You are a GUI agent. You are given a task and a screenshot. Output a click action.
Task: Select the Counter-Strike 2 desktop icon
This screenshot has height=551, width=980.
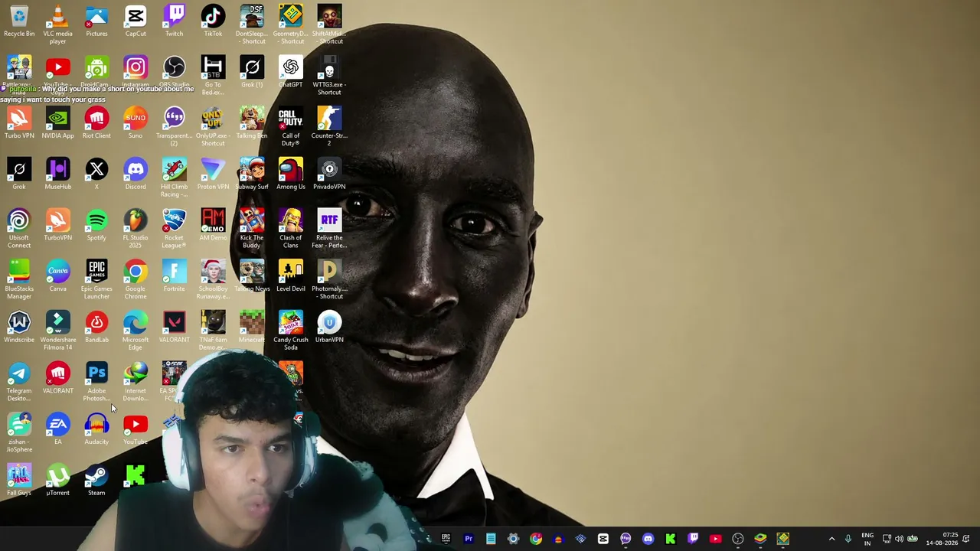click(329, 126)
